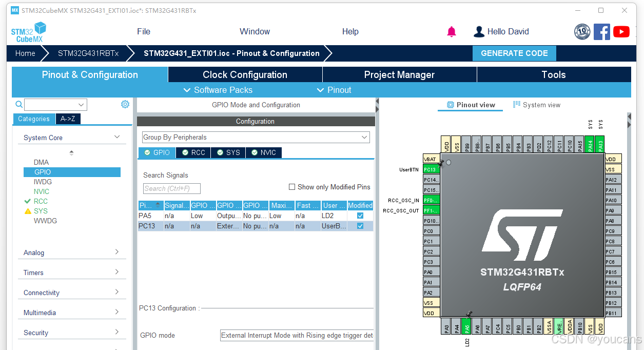Open the category search dropdown box
644x350 pixels.
pyautogui.click(x=55, y=105)
